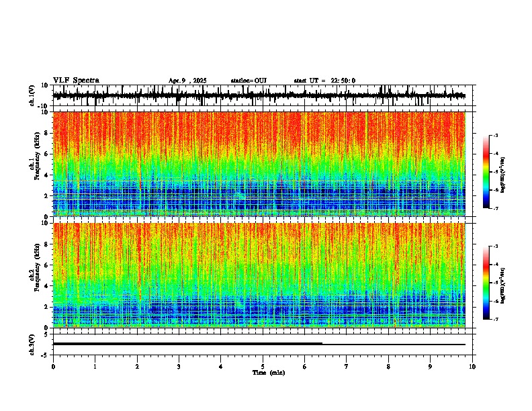The height and width of the screenshot is (411, 532).
Task: Click the time axis tick label "10"
Action: 472,367
